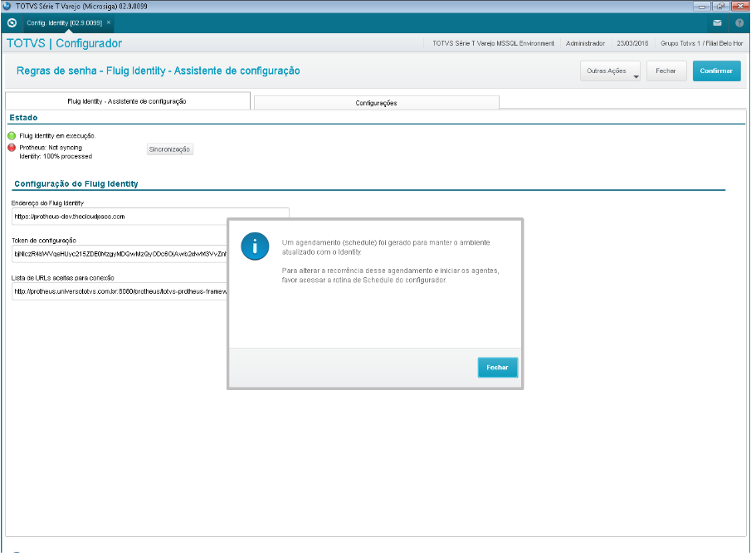Click the TOTVS app icon in title bar
Viewport: 756px width, 556px height.
[x=7, y=7]
